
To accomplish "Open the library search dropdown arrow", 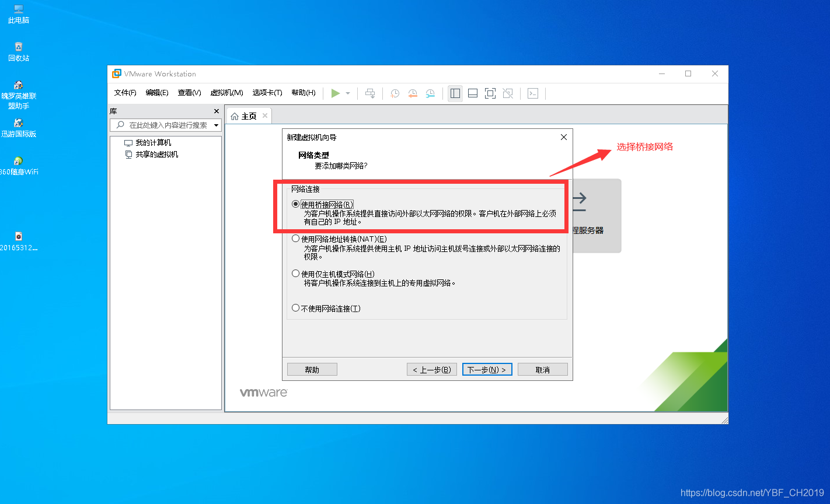I will pos(216,125).
